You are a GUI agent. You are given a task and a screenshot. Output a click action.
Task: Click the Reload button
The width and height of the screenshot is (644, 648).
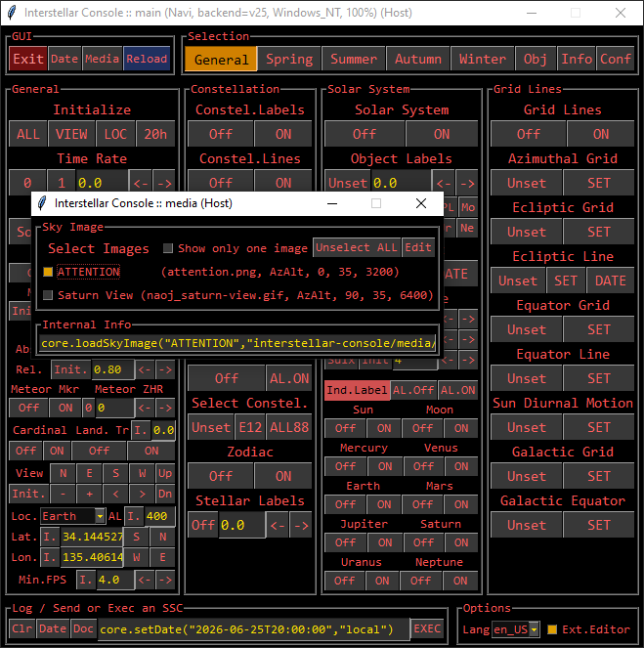147,59
